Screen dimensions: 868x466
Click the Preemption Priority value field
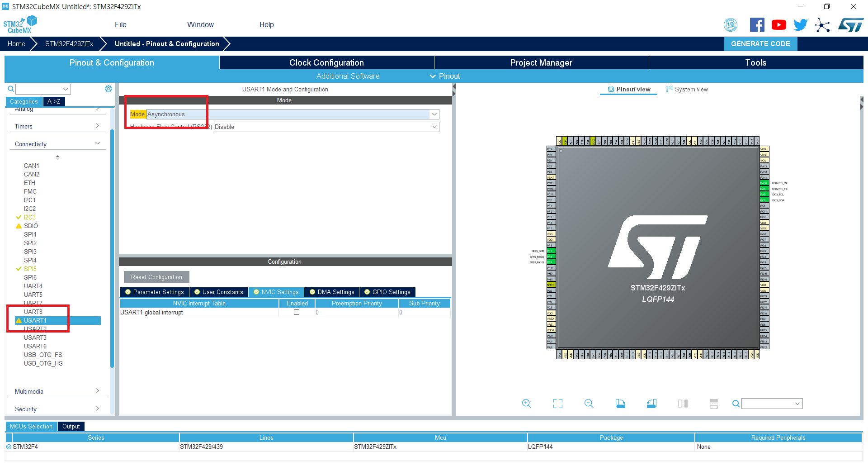click(356, 312)
